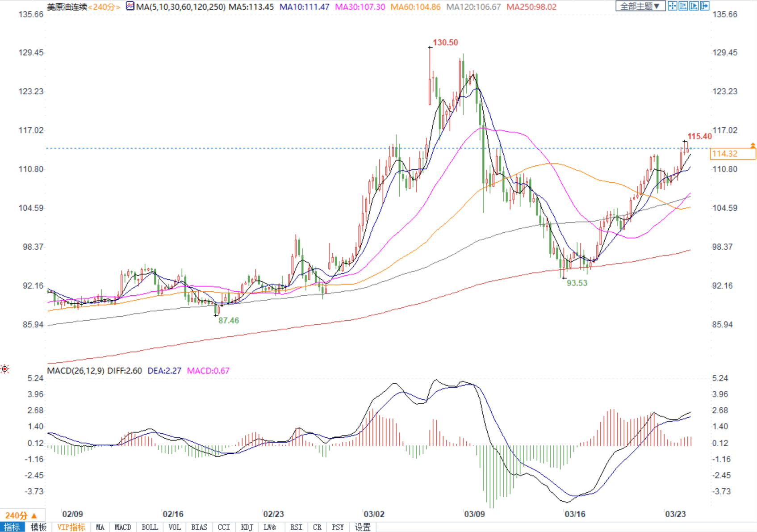Image resolution: width=757 pixels, height=532 pixels.
Task: Open the 设置 settings button
Action: point(363,528)
